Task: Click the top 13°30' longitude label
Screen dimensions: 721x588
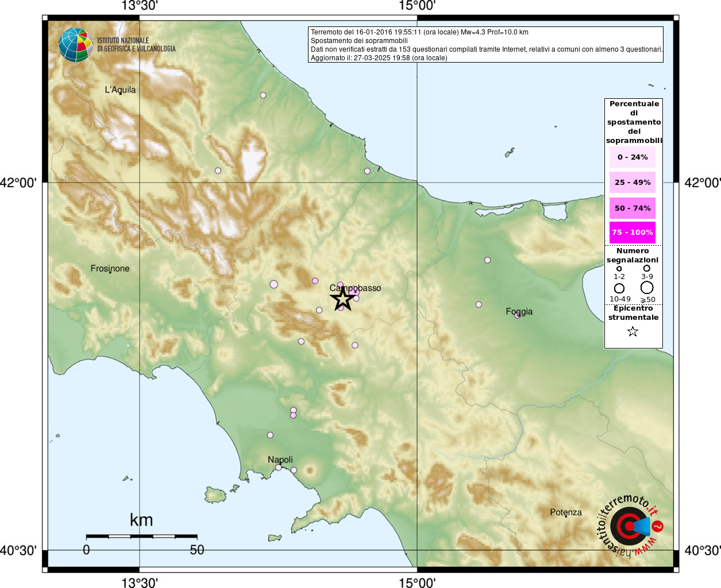Action: pos(140,6)
